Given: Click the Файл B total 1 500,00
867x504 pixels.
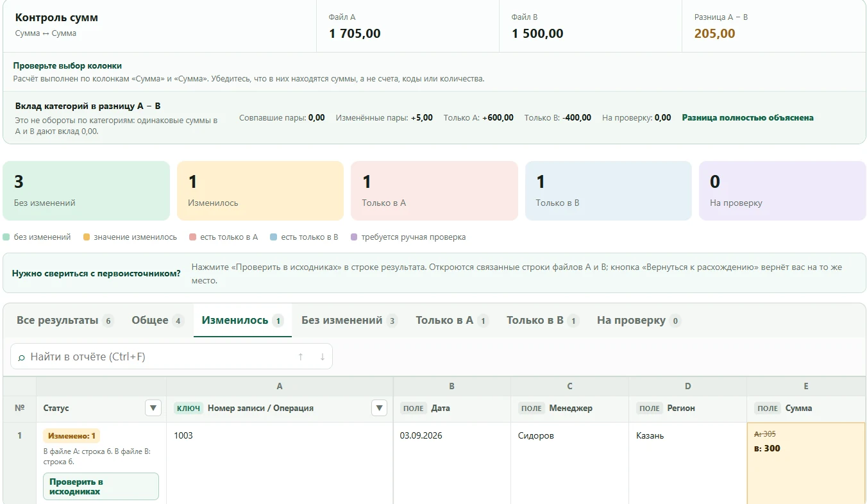Looking at the screenshot, I should click(537, 33).
